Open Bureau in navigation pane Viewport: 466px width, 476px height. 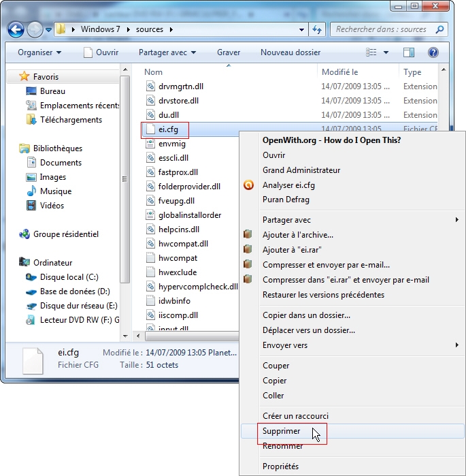(52, 91)
